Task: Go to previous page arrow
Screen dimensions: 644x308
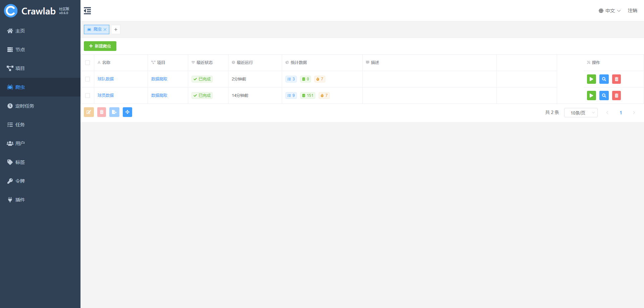Action: pos(607,113)
